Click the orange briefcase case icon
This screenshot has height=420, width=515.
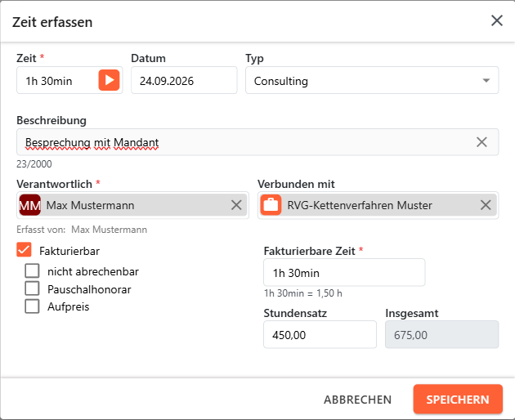(271, 205)
